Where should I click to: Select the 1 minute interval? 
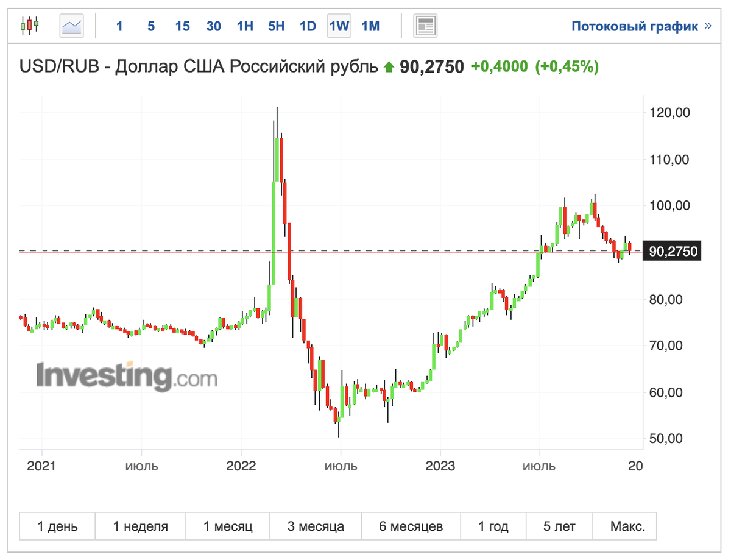pos(119,26)
